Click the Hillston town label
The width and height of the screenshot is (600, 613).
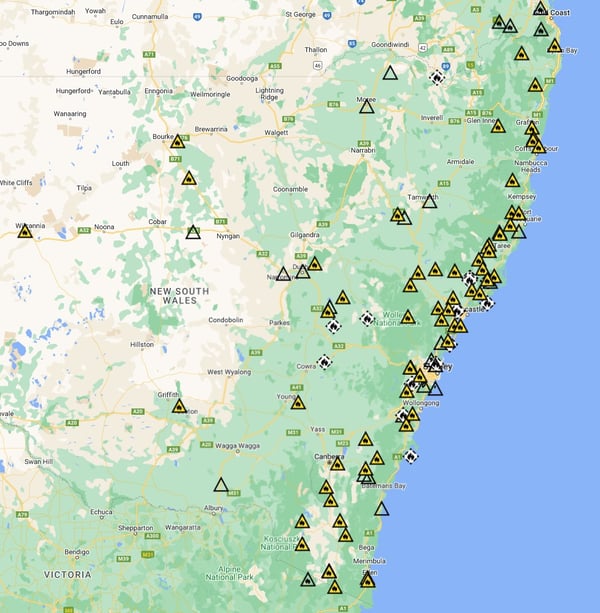142,344
